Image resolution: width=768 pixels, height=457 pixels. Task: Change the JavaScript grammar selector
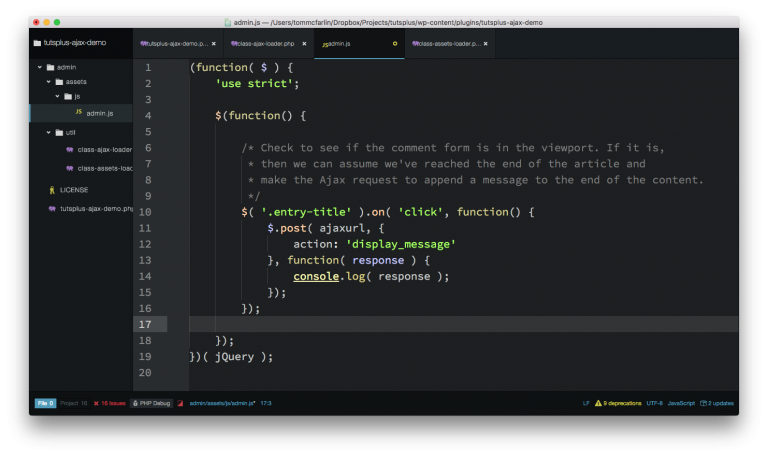pyautogui.click(x=681, y=403)
